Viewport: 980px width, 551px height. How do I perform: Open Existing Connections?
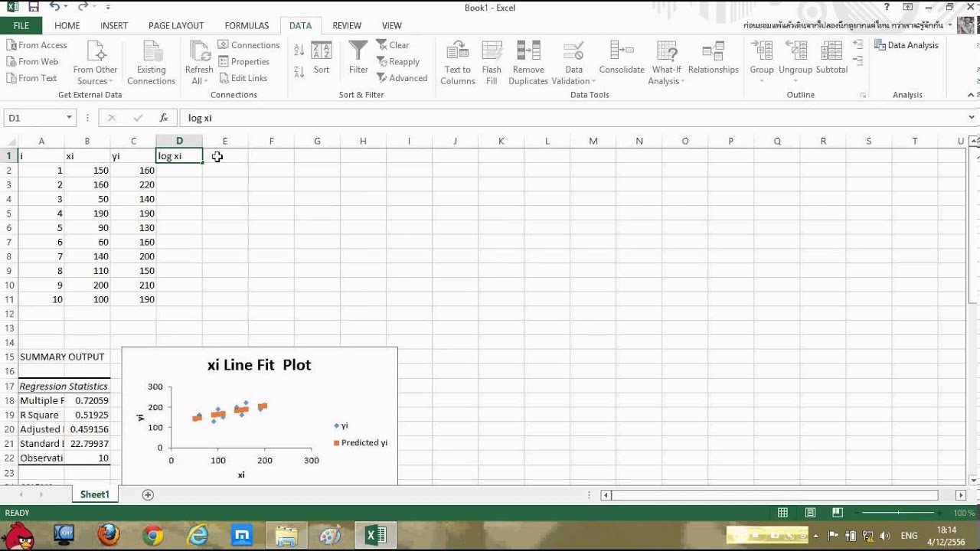point(151,63)
